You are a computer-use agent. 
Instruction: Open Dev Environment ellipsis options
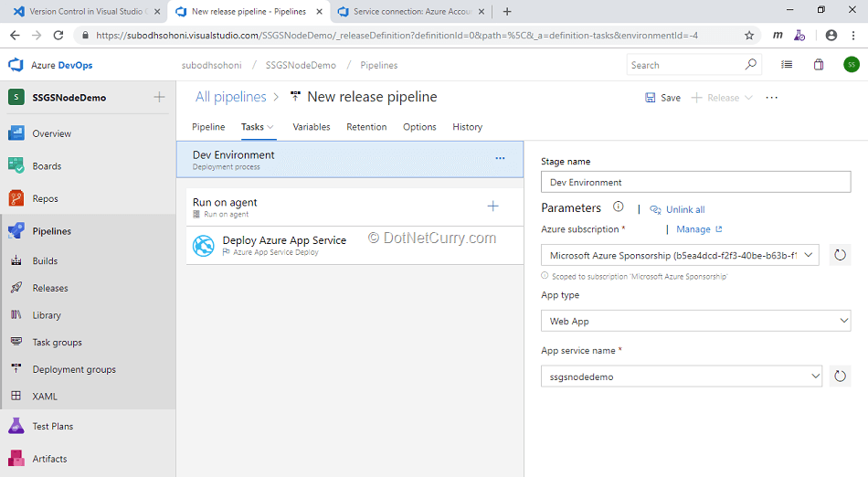[x=500, y=158]
